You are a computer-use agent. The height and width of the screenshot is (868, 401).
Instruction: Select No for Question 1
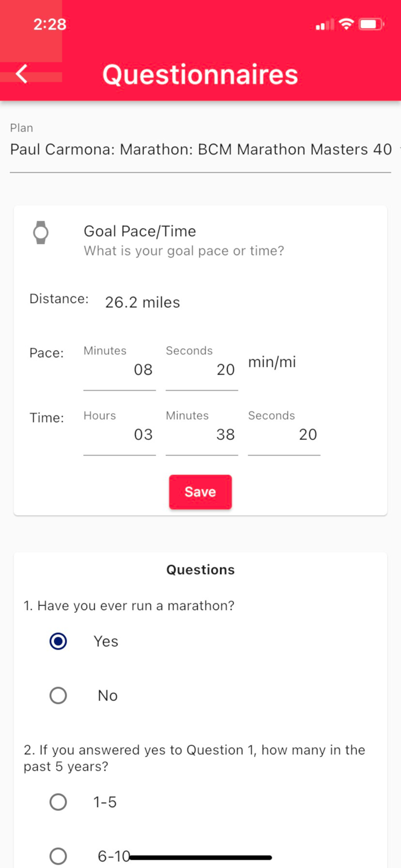point(57,695)
